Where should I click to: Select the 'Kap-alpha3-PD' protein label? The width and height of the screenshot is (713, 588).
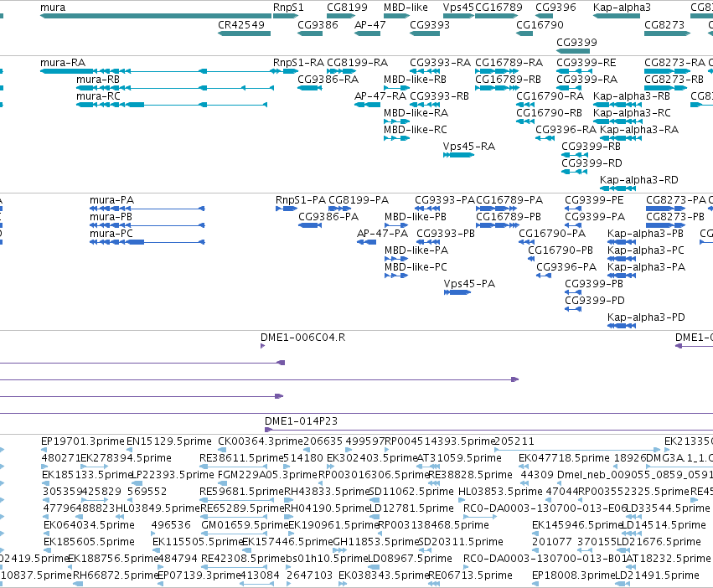[x=646, y=317]
